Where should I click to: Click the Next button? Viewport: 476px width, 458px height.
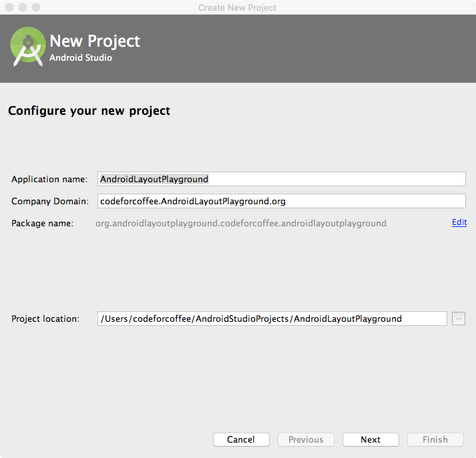click(x=371, y=439)
